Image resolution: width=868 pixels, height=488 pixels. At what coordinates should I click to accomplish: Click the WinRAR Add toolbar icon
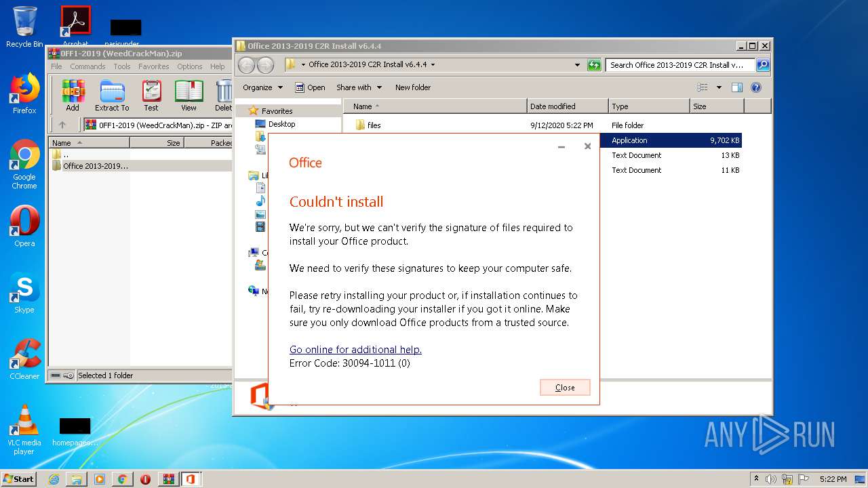(73, 96)
